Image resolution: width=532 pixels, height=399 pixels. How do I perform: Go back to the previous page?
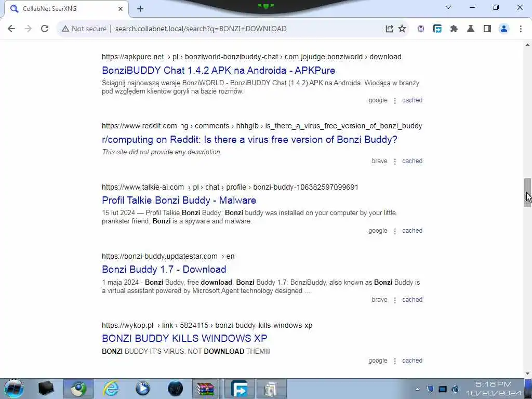coord(11,29)
